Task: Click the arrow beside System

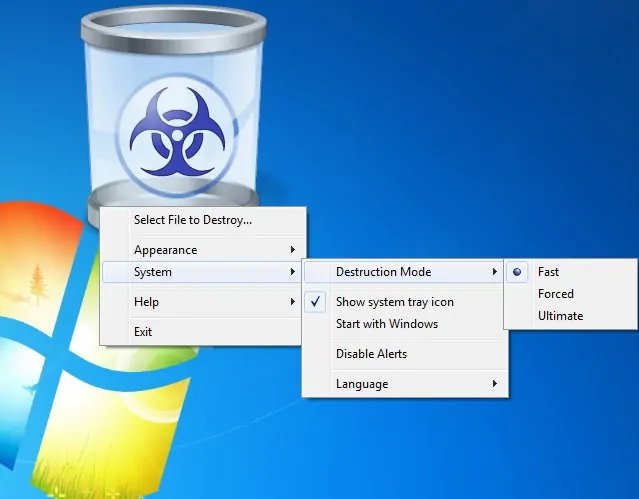Action: (293, 272)
